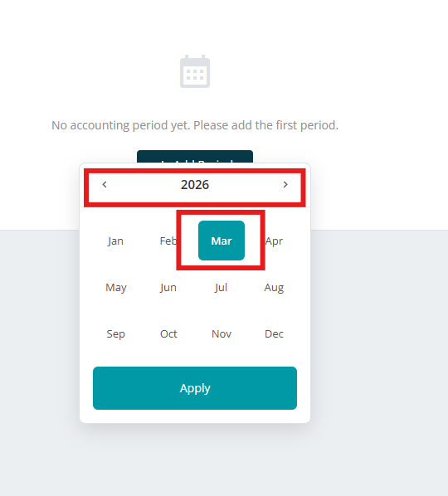448x496 pixels.
Task: Select Aug month
Action: [274, 288]
